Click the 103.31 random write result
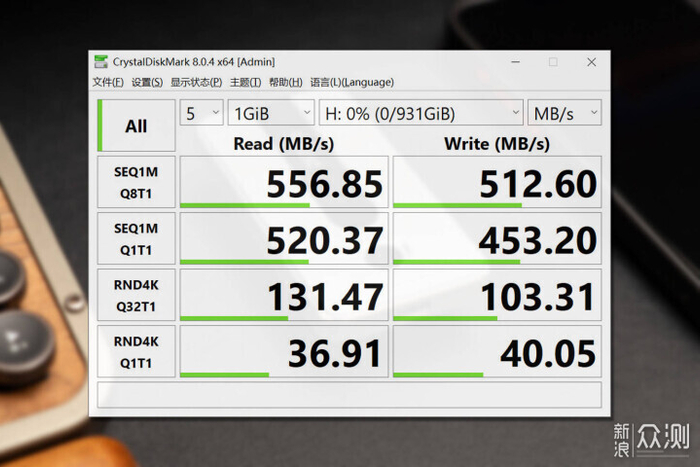The image size is (700, 467). pyautogui.click(x=497, y=295)
